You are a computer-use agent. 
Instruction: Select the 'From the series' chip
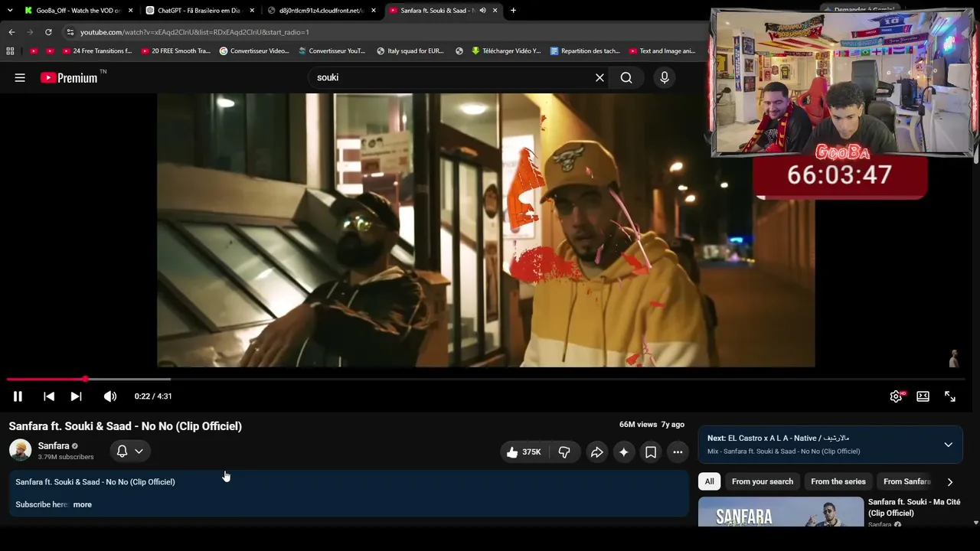838,481
